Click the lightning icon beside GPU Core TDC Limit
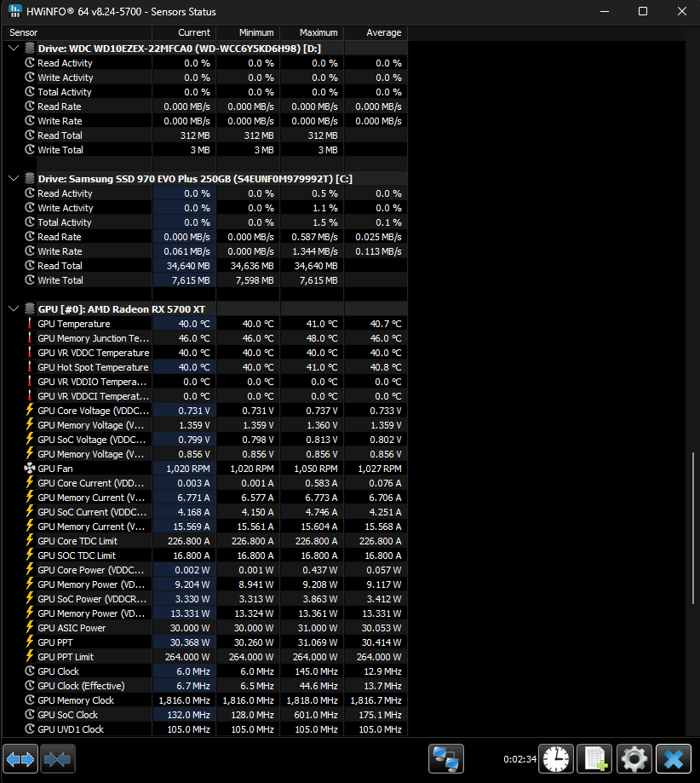This screenshot has width=700, height=783. pos(30,541)
